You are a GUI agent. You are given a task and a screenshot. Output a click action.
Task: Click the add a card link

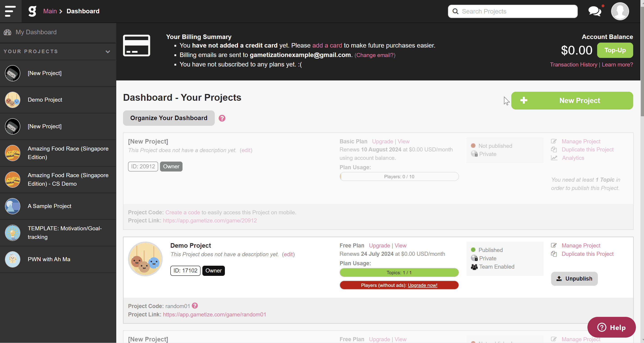[327, 46]
